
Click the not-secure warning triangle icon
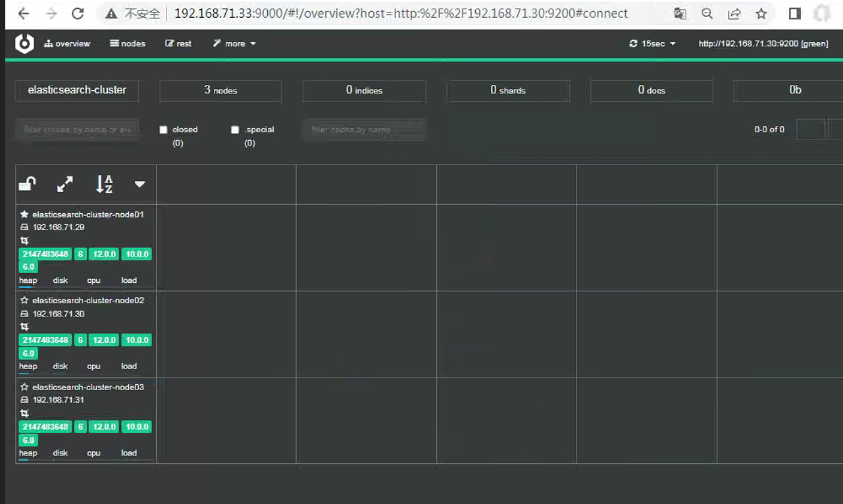(111, 14)
